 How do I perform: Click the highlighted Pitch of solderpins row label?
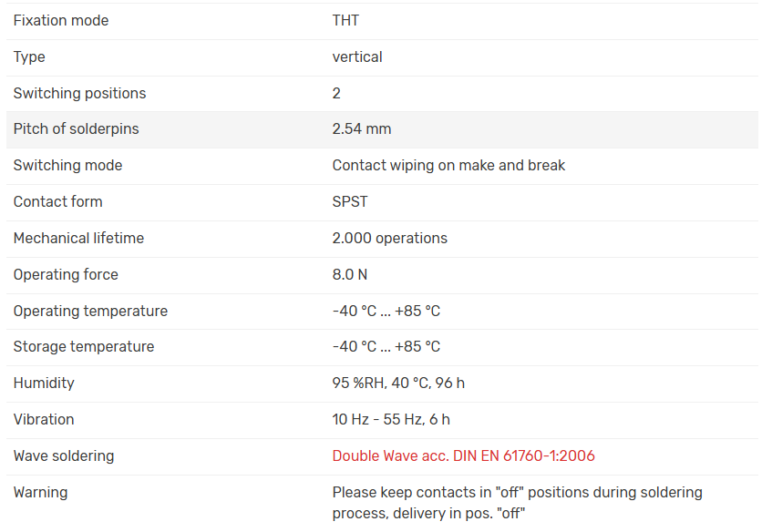click(x=77, y=129)
